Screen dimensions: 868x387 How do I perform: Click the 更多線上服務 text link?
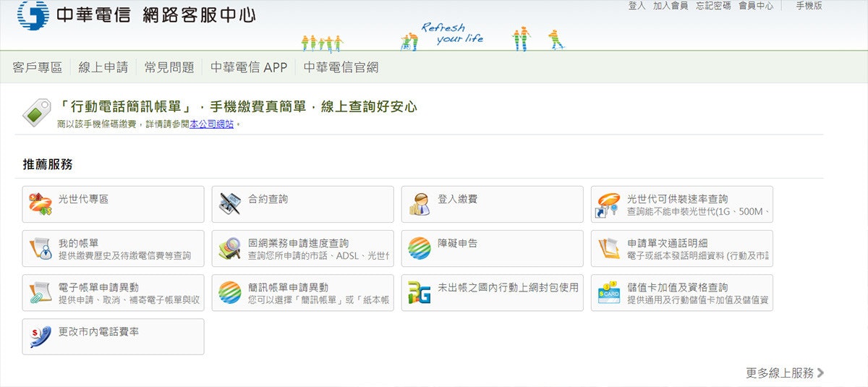780,373
